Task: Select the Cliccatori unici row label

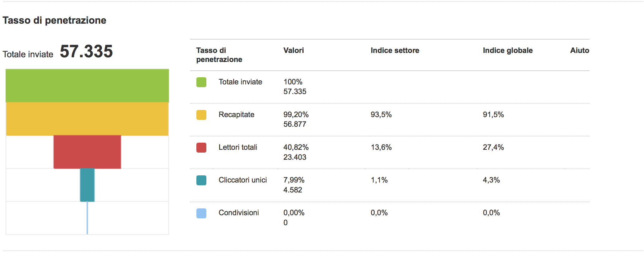Action: [243, 180]
